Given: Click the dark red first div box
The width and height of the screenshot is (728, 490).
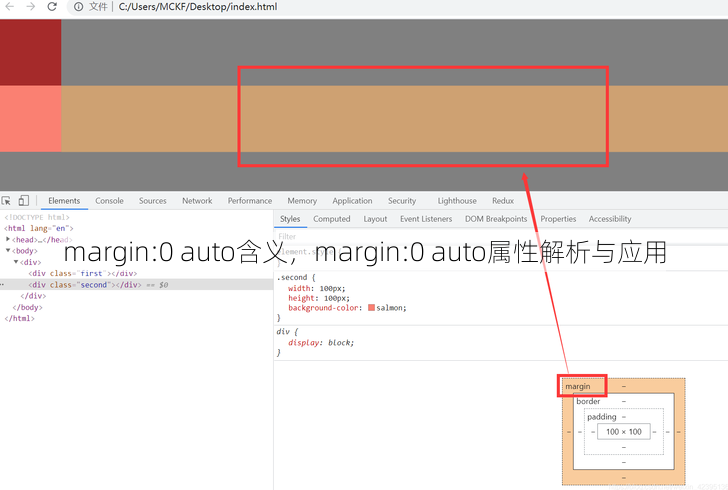Looking at the screenshot, I should [30, 52].
